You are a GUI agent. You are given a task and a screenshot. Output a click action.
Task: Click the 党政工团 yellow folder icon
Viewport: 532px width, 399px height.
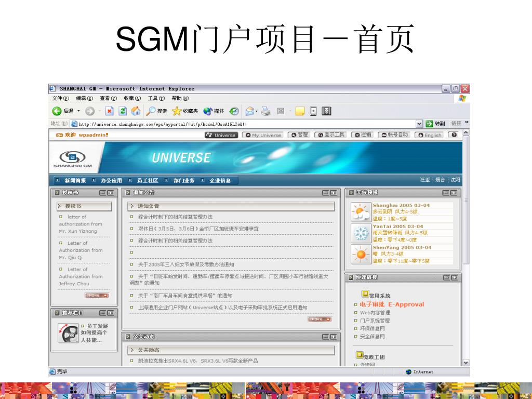tap(360, 355)
